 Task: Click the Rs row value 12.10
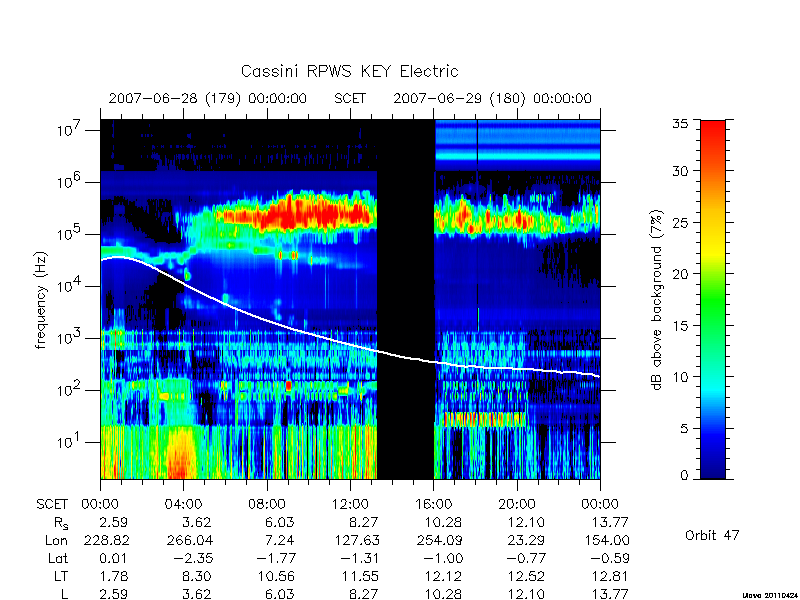525,522
